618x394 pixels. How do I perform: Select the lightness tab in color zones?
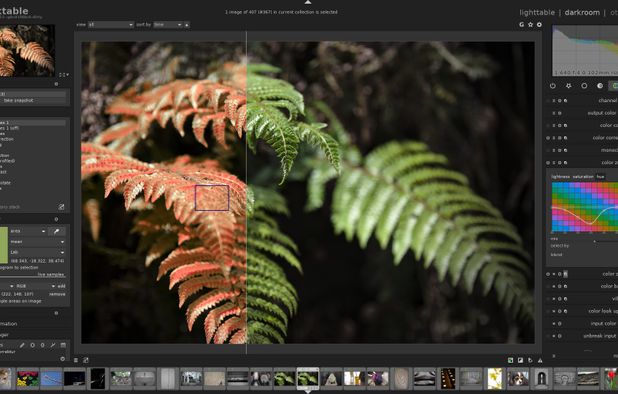[560, 177]
